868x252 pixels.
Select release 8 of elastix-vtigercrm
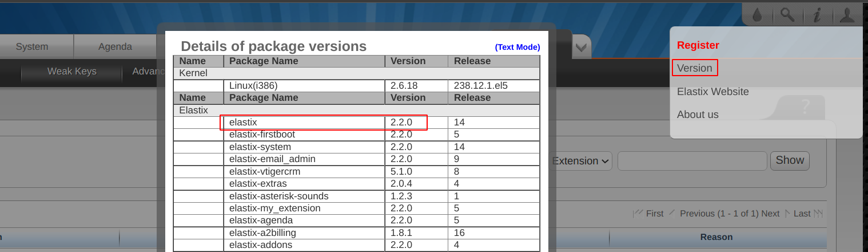point(457,171)
